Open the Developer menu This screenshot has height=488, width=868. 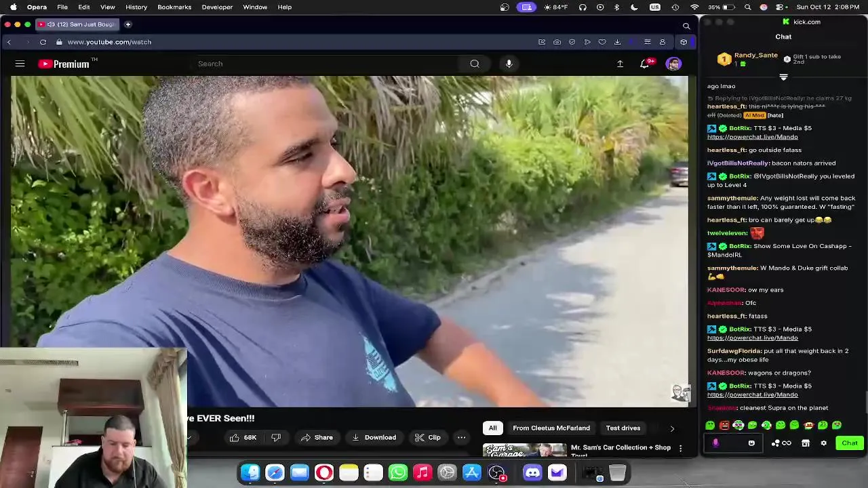click(x=217, y=7)
